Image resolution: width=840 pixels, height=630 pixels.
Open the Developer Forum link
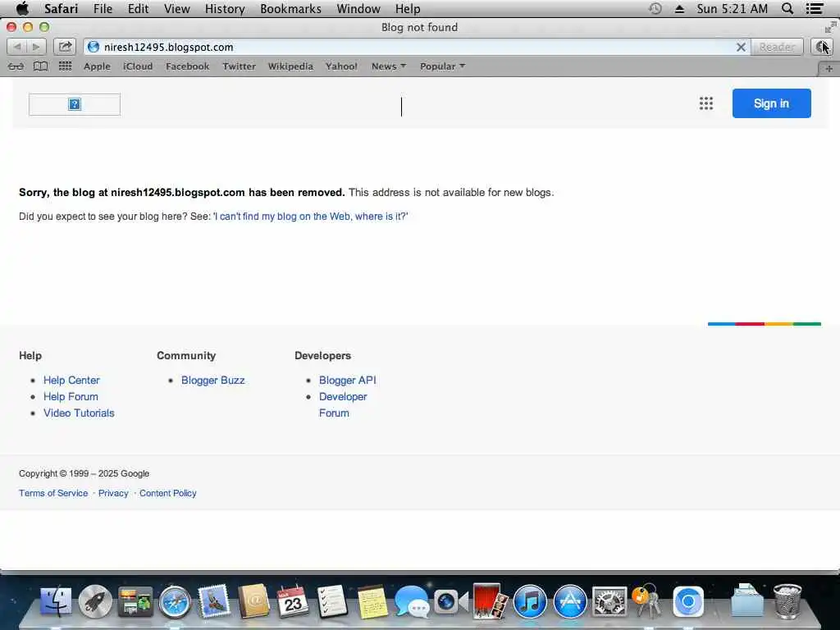tap(343, 405)
